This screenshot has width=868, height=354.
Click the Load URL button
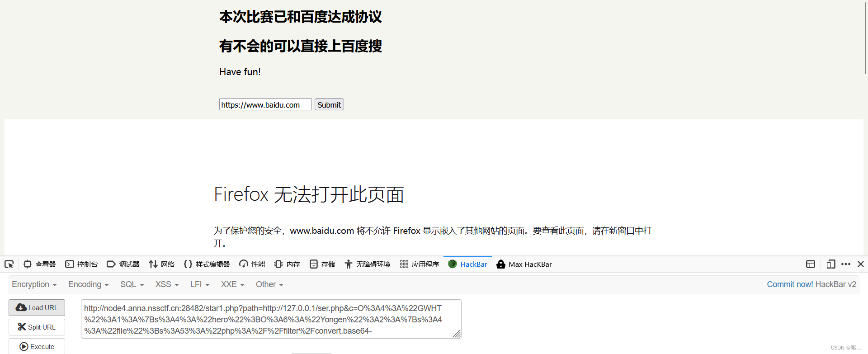[37, 307]
